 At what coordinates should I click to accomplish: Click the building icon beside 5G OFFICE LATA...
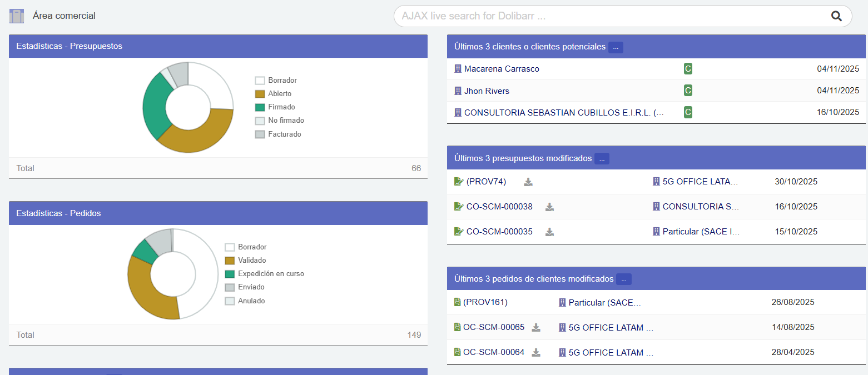click(655, 181)
